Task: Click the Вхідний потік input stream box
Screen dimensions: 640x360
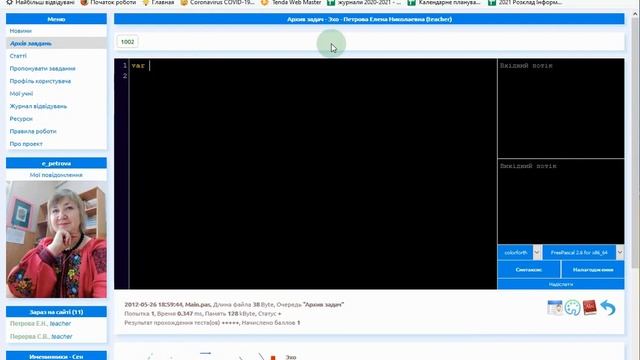Action: pyautogui.click(x=561, y=109)
